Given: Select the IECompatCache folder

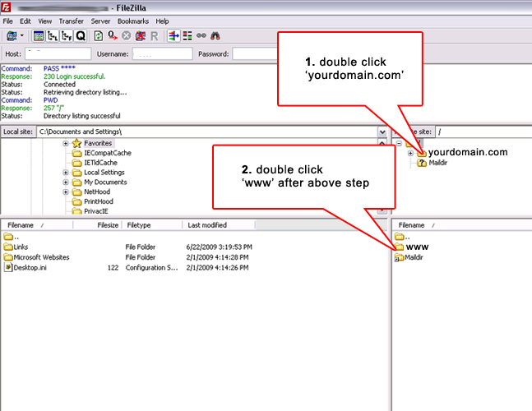Looking at the screenshot, I should tap(108, 153).
